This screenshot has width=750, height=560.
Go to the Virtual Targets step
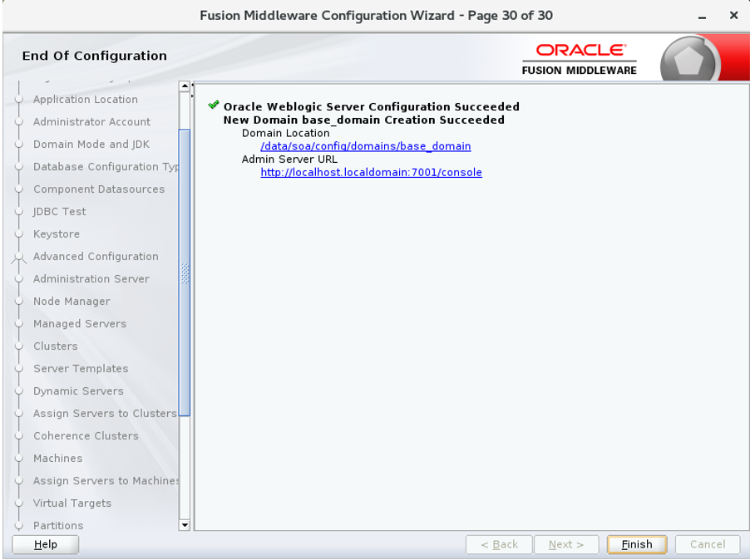tap(72, 504)
